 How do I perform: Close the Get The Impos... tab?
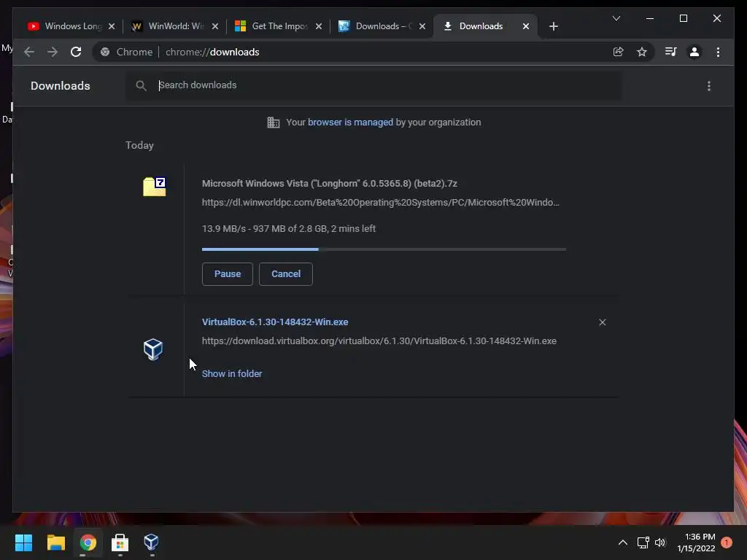tap(319, 26)
